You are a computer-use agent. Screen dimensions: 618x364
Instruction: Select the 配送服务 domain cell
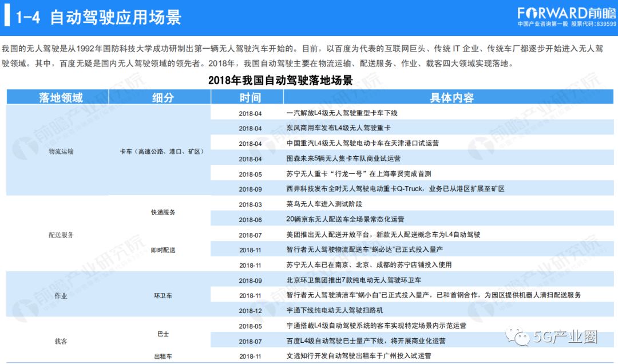(61, 235)
